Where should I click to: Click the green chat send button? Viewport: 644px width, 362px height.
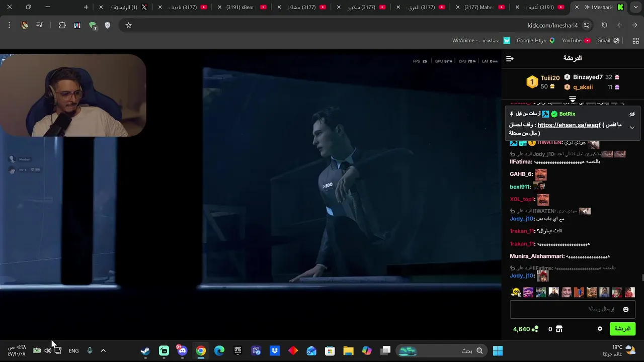pyautogui.click(x=622, y=329)
